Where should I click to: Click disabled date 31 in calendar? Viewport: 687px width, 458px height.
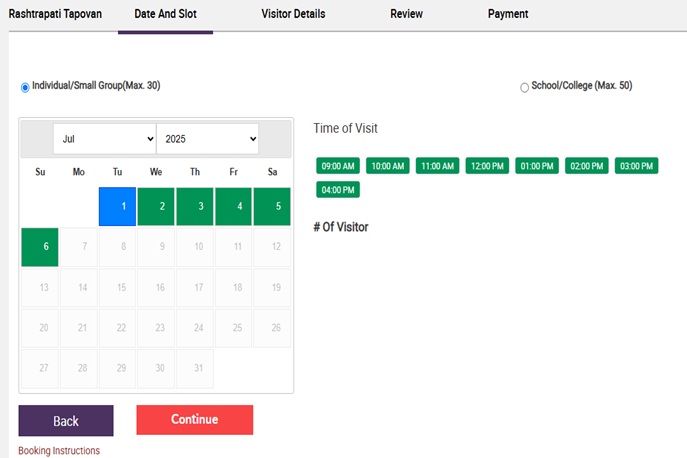[x=195, y=369]
